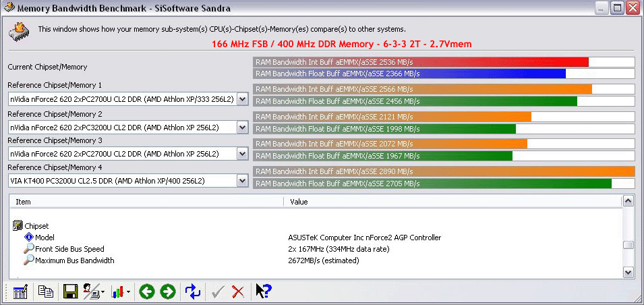644x305 pixels.
Task: Click the copy icon in toolbar
Action: tap(46, 292)
